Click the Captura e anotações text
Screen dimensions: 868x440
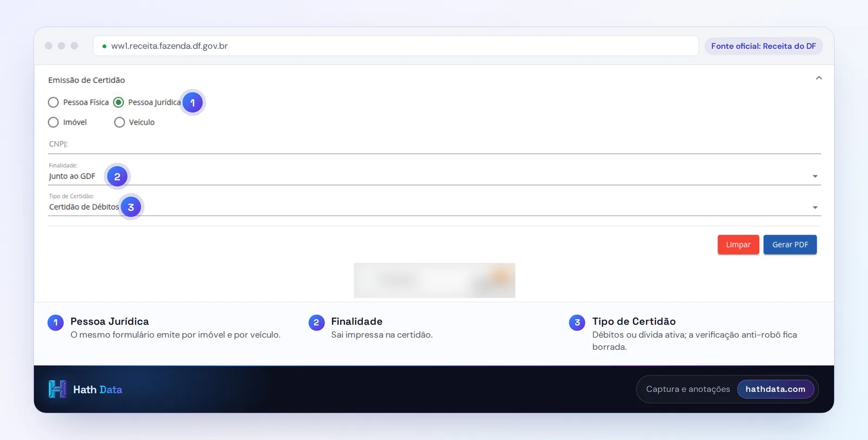click(688, 389)
